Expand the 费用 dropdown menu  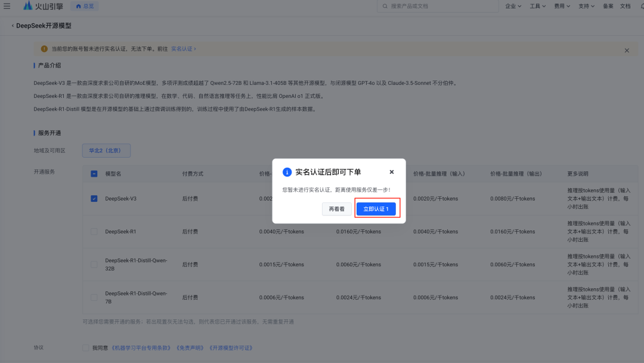click(562, 6)
